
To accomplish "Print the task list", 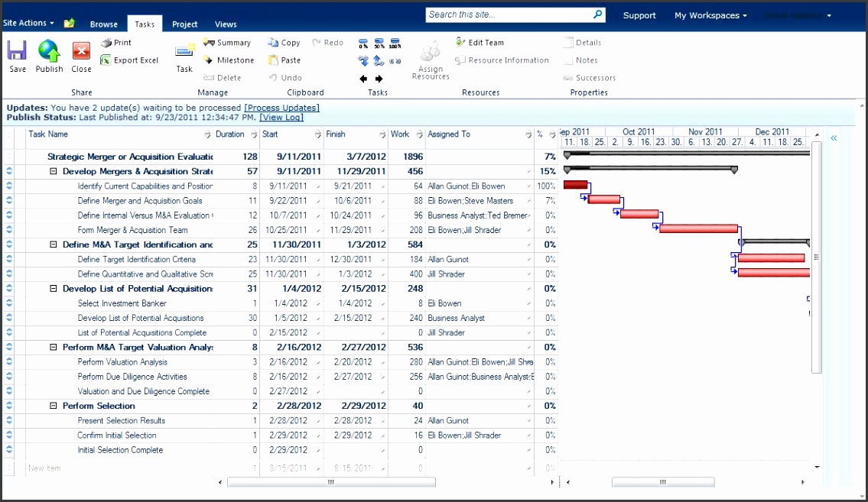I will [x=116, y=43].
